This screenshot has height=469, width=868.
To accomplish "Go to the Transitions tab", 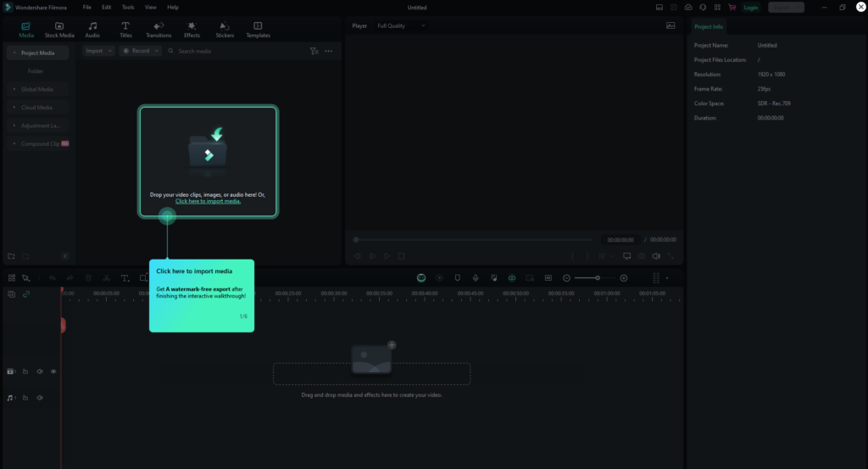I will click(x=159, y=30).
